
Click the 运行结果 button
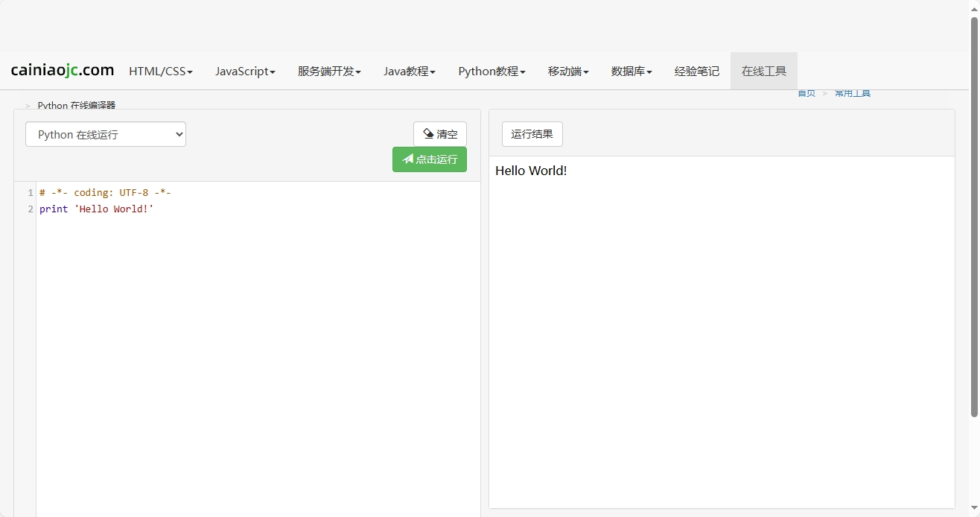click(x=532, y=134)
